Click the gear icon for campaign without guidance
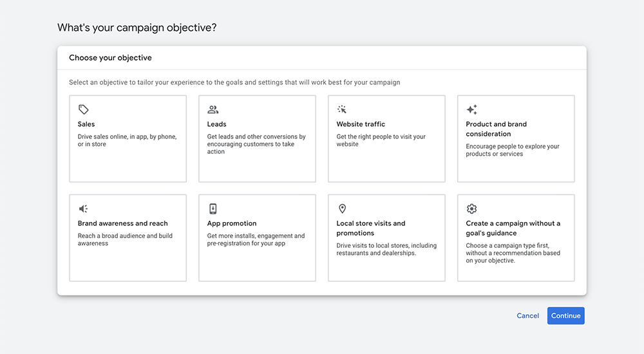 pyautogui.click(x=471, y=209)
